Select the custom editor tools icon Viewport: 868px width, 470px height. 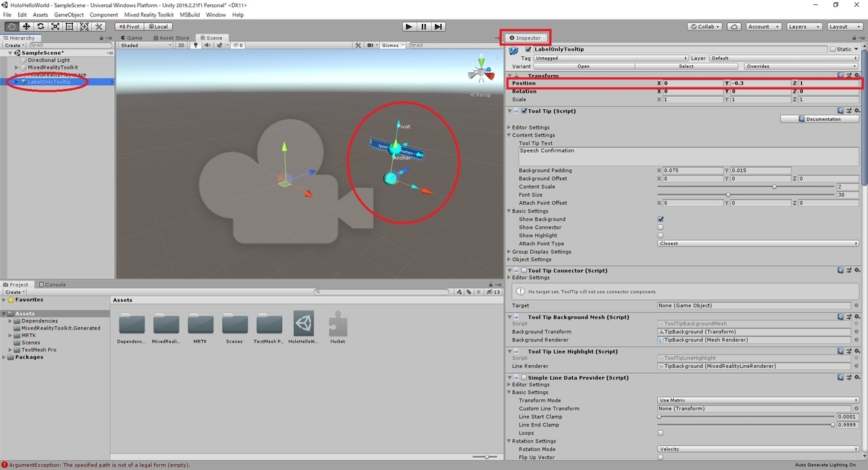coord(99,26)
